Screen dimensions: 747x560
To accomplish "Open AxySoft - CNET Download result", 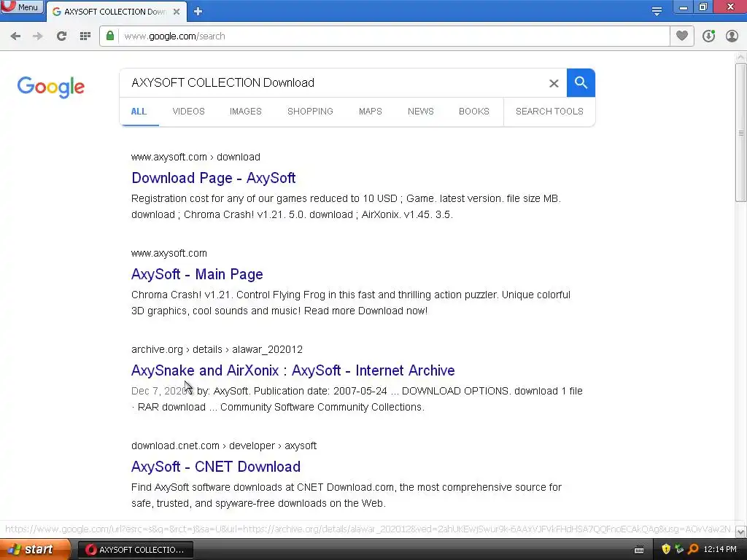I will coord(216,467).
